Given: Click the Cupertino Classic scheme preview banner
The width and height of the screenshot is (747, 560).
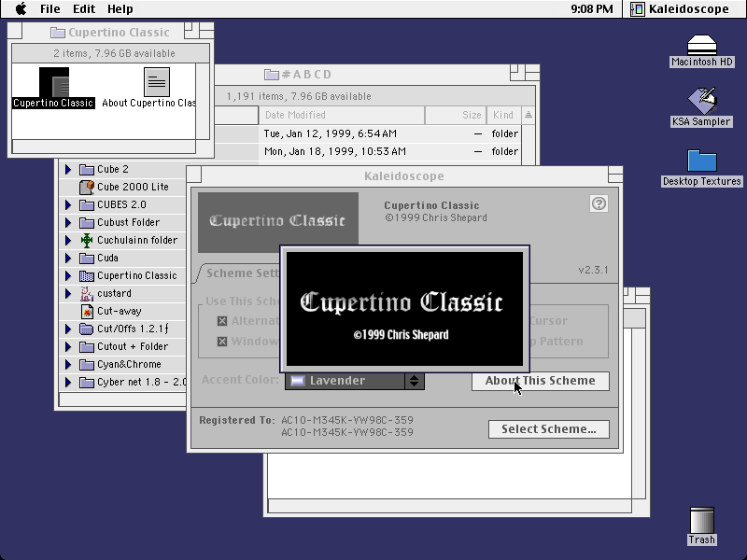Looking at the screenshot, I should tap(278, 220).
